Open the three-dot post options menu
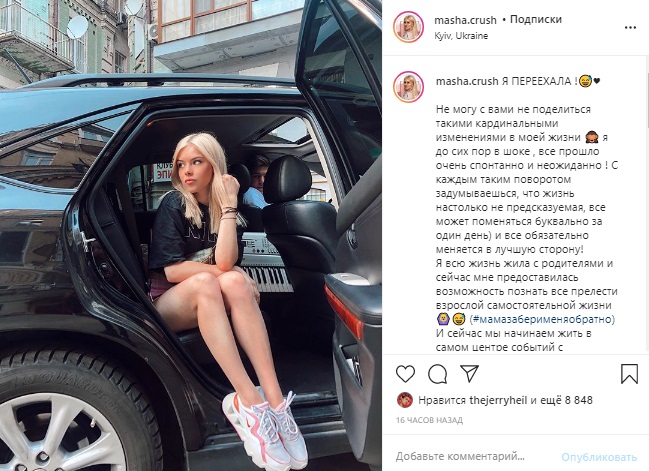649x471 pixels. click(630, 28)
